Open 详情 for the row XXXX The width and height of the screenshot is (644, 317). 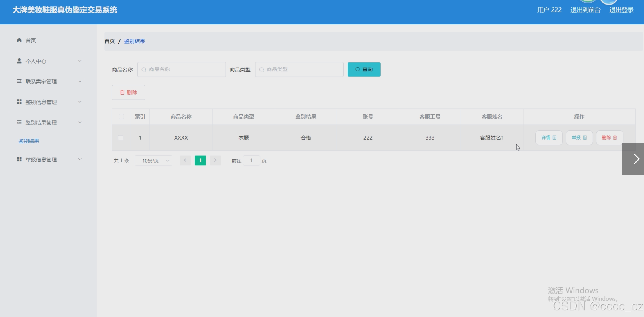(549, 138)
